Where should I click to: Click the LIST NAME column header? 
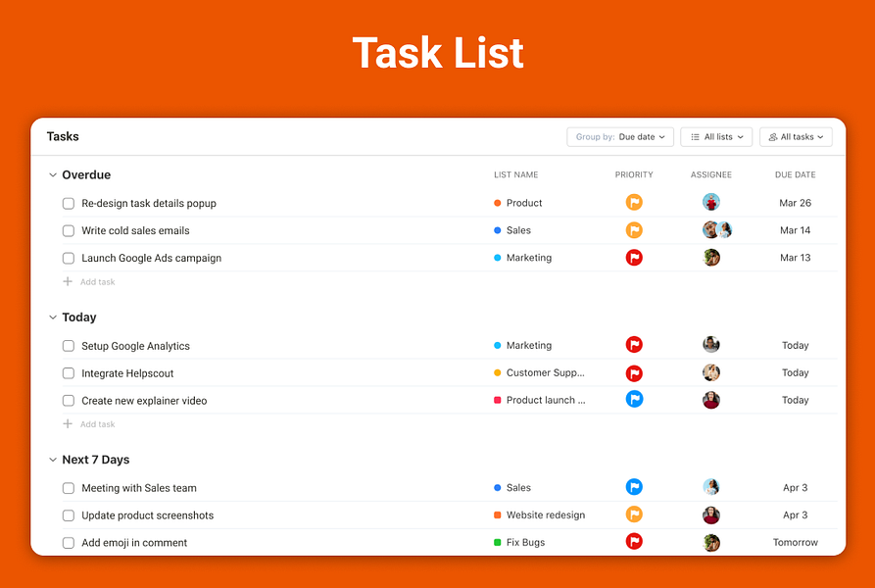pos(515,174)
